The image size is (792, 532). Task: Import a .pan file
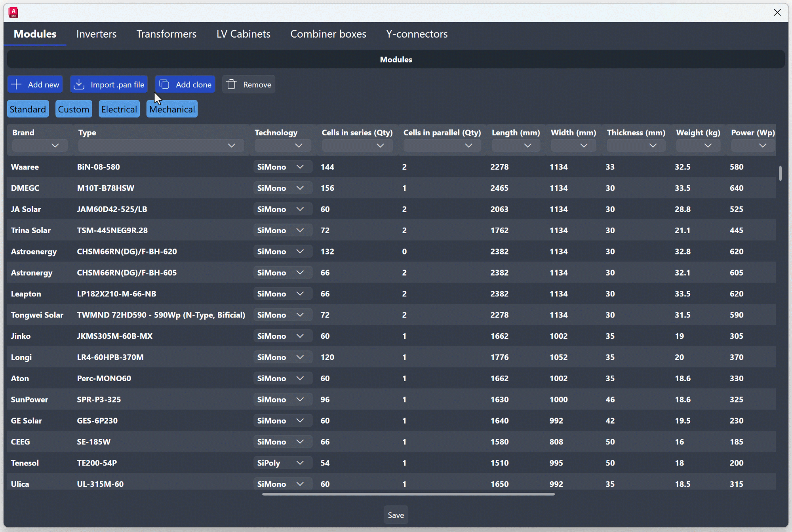(x=109, y=84)
